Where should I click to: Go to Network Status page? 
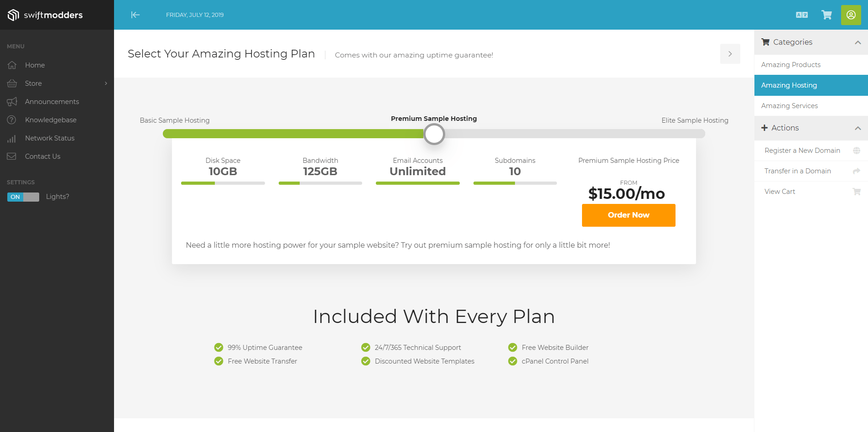49,138
